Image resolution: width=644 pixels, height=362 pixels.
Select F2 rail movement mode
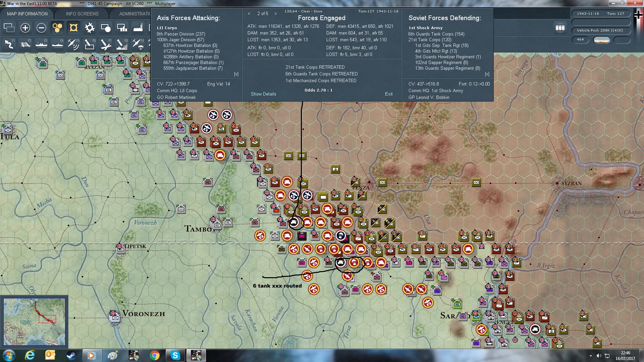coord(25,44)
